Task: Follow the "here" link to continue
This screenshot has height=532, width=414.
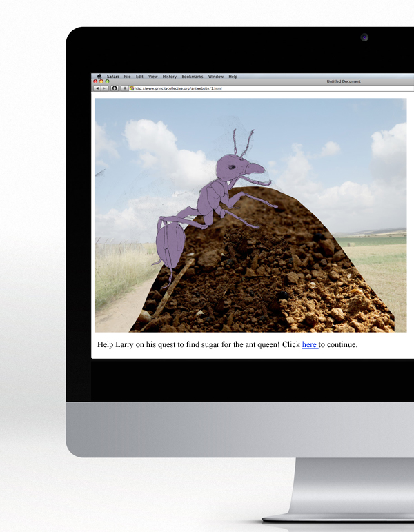Action: click(x=309, y=344)
